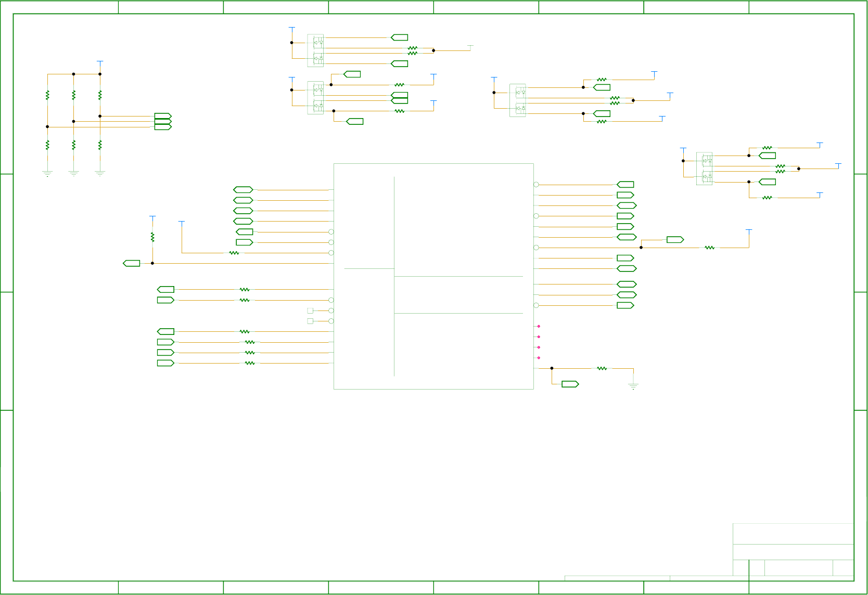Select the topmost pink no-connect marker
This screenshot has height=595, width=868.
539,326
